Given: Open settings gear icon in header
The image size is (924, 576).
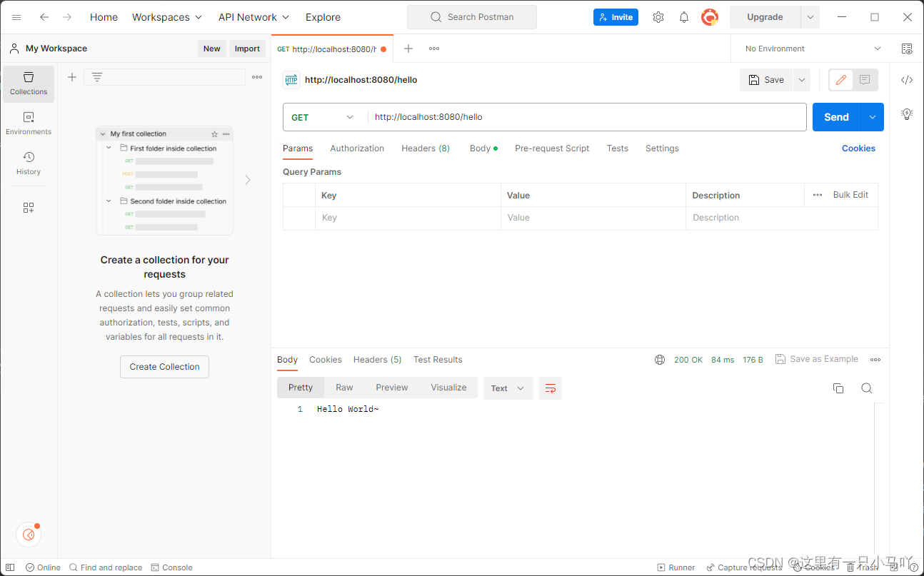Looking at the screenshot, I should tap(658, 17).
